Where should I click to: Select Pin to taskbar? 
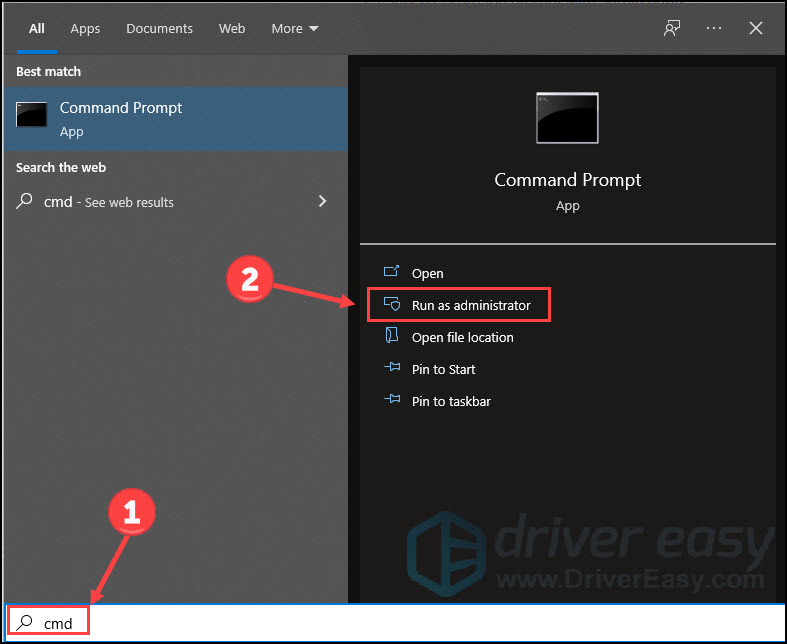pyautogui.click(x=451, y=401)
